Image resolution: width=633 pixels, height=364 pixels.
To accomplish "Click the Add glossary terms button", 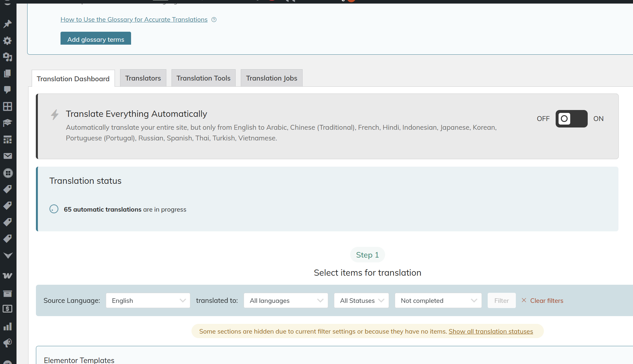I will click(96, 39).
